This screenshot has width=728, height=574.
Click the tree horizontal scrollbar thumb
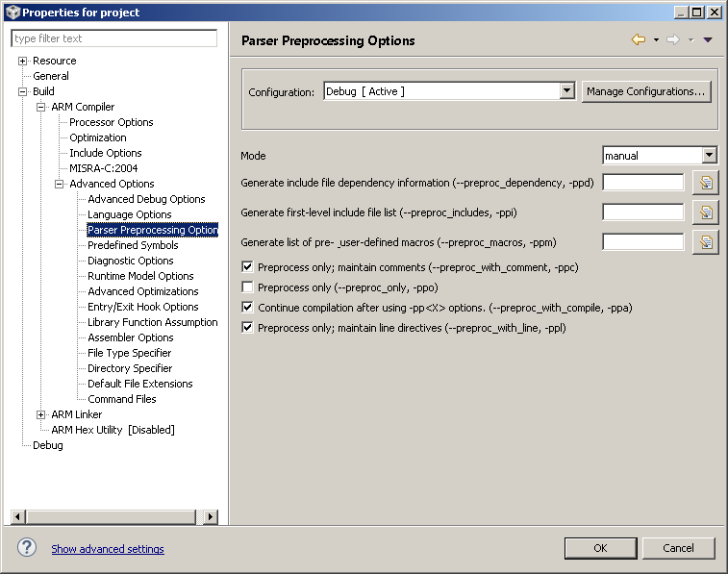112,516
